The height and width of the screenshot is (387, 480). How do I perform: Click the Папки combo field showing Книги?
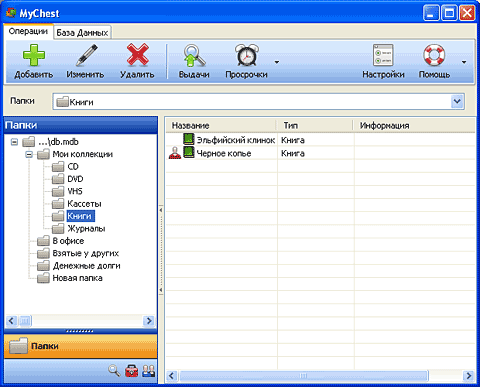coord(258,101)
